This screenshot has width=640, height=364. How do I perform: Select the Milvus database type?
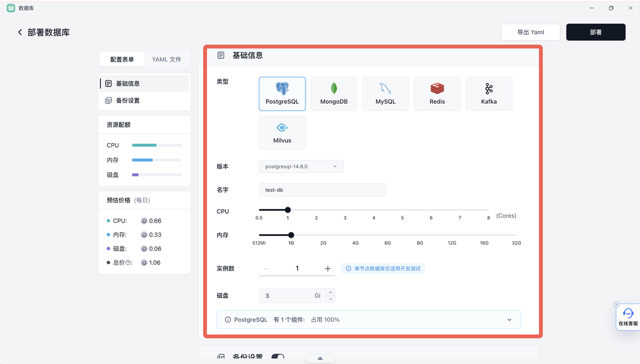pyautogui.click(x=282, y=133)
